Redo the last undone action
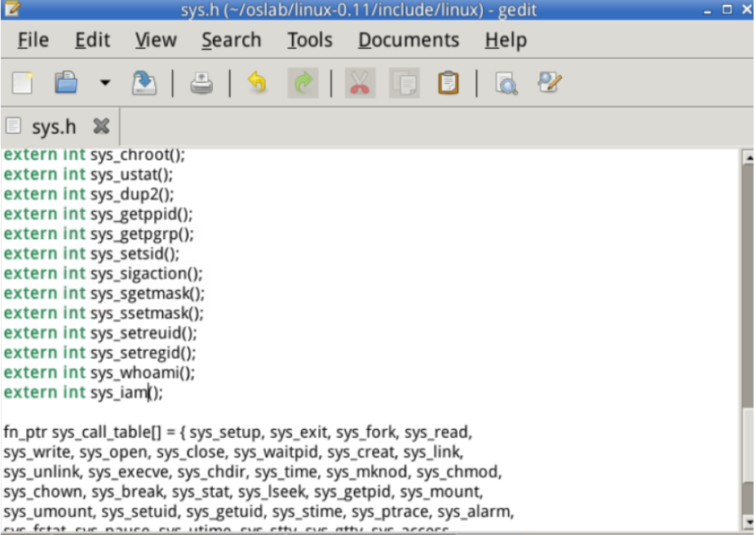The width and height of the screenshot is (756, 535). pos(303,83)
